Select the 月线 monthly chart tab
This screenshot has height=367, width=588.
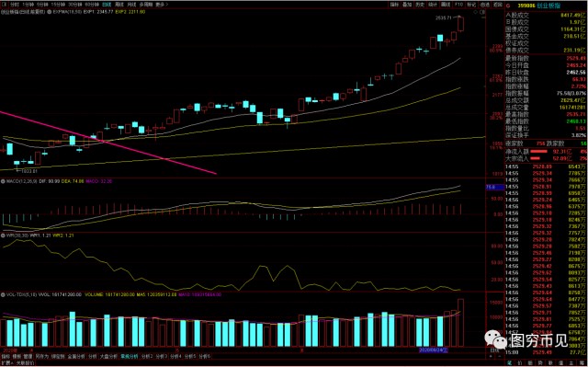pos(131,5)
